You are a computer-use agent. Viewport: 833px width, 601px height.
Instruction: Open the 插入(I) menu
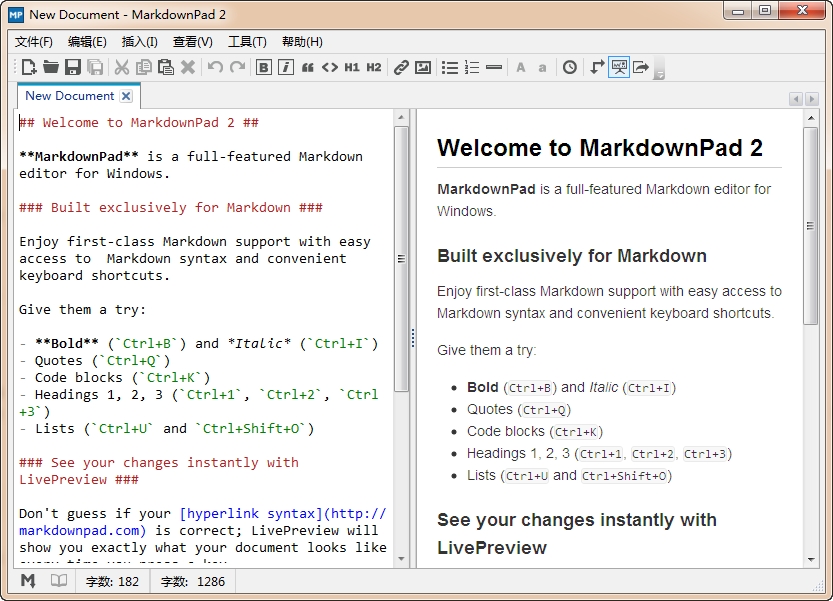139,42
